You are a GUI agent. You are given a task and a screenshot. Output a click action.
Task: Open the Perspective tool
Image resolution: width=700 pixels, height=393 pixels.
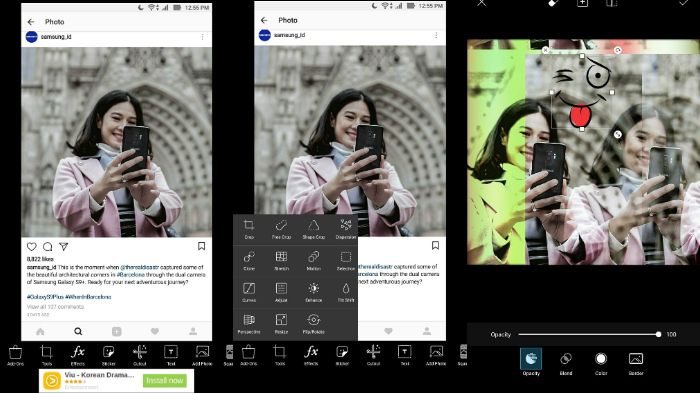pyautogui.click(x=249, y=324)
